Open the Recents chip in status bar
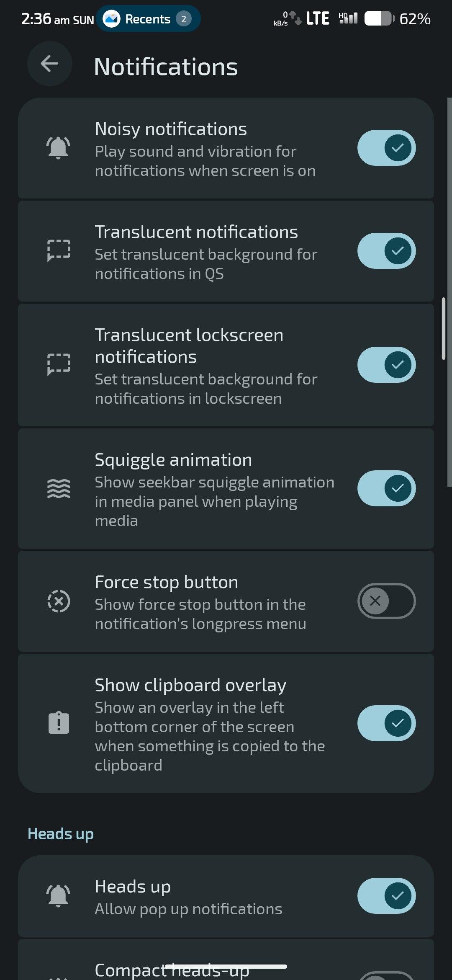 click(x=148, y=19)
